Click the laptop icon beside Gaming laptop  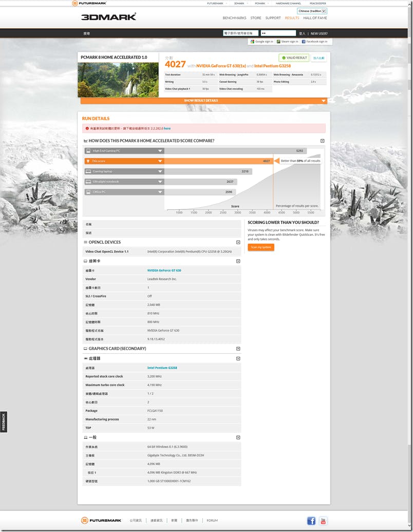pyautogui.click(x=88, y=171)
